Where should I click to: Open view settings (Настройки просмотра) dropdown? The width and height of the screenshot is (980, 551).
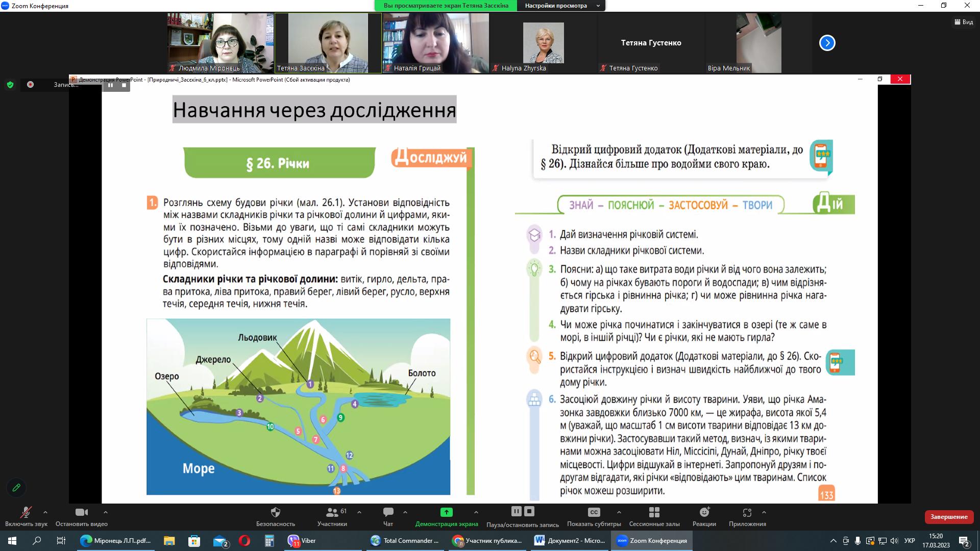coord(561,6)
